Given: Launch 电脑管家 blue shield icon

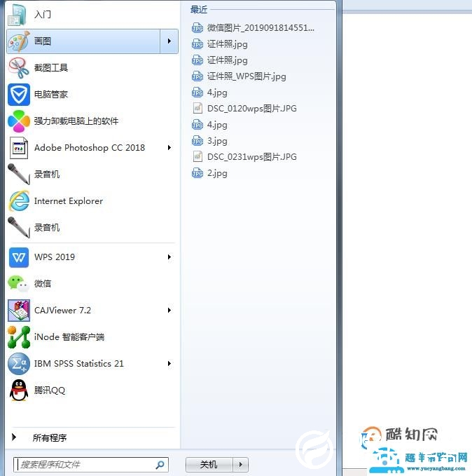Looking at the screenshot, I should [19, 95].
